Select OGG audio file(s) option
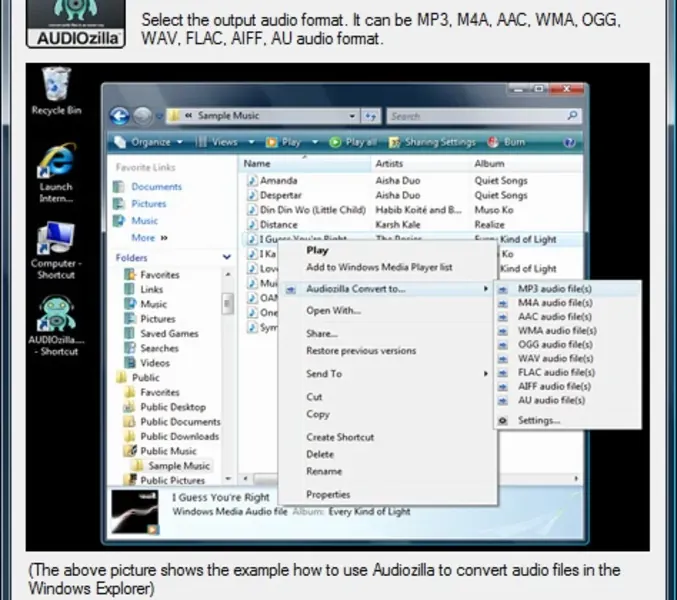This screenshot has width=677, height=600. 567,344
